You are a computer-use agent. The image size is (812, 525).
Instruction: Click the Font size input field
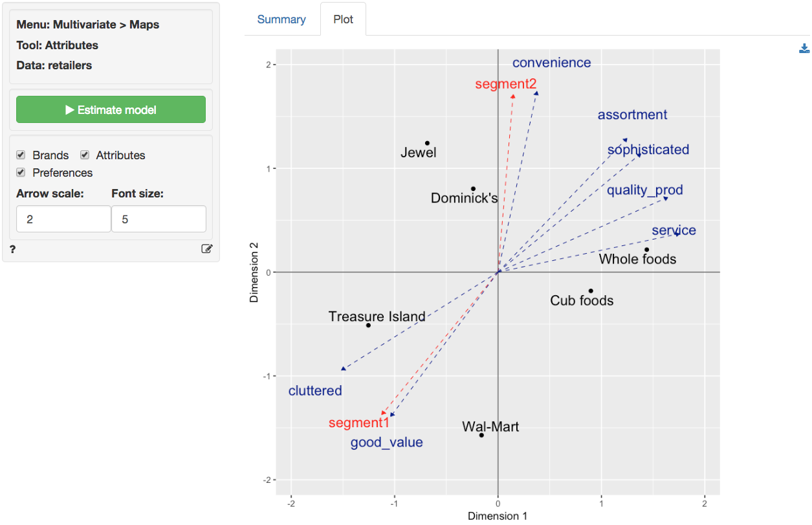click(x=159, y=219)
